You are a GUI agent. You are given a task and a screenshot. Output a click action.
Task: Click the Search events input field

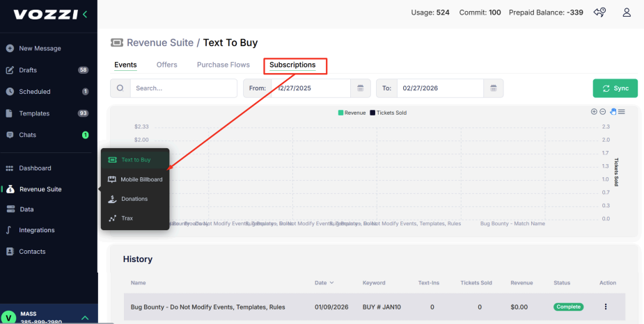coord(182,88)
